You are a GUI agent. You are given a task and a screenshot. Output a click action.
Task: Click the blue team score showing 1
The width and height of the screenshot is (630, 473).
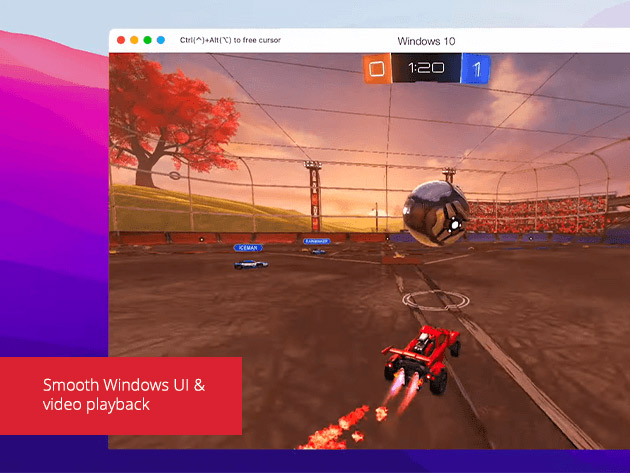pyautogui.click(x=476, y=69)
